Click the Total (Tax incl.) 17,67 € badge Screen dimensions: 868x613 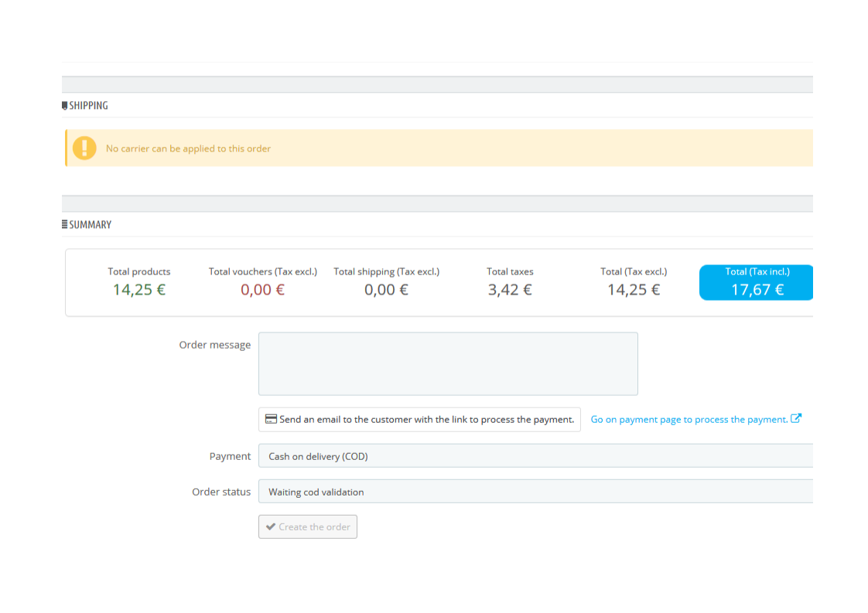(756, 282)
